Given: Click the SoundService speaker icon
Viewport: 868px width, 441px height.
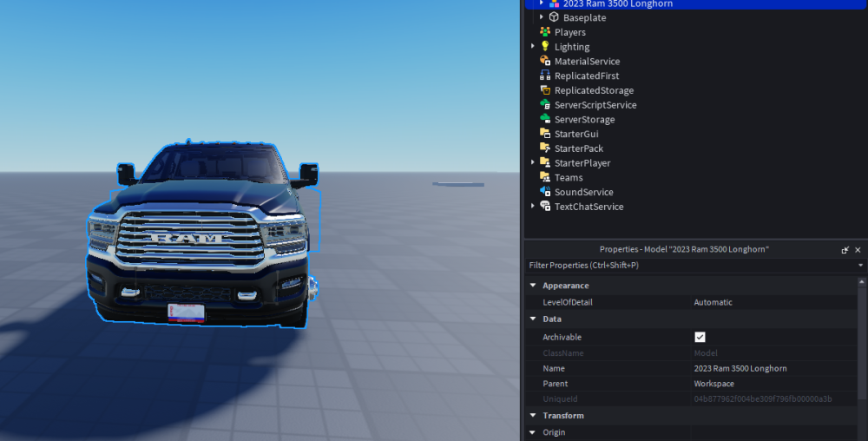Looking at the screenshot, I should pyautogui.click(x=545, y=192).
